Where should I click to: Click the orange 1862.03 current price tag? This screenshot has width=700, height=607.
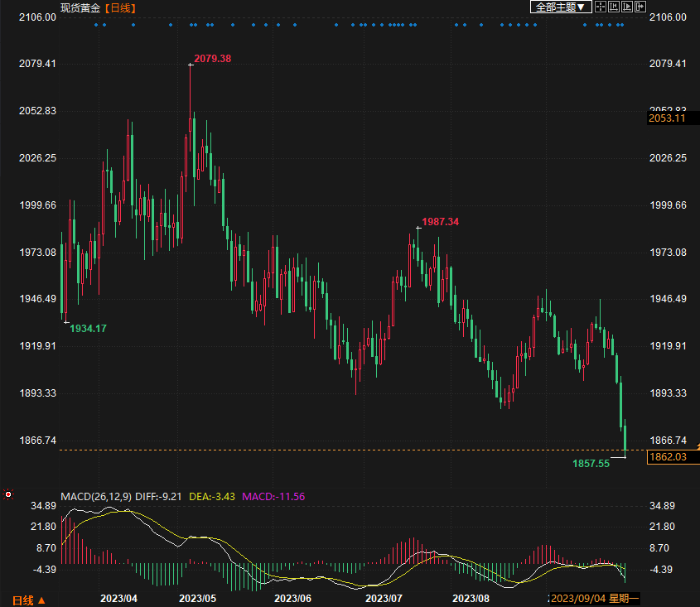coord(668,457)
